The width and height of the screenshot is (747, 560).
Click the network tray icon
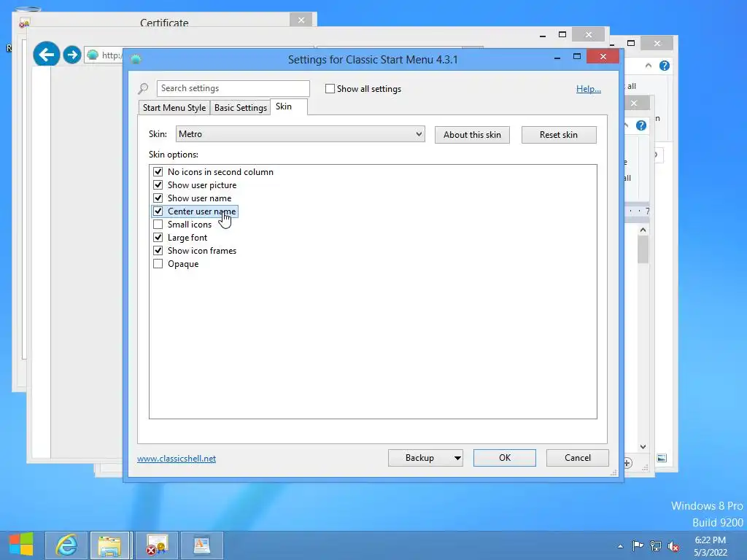click(656, 545)
